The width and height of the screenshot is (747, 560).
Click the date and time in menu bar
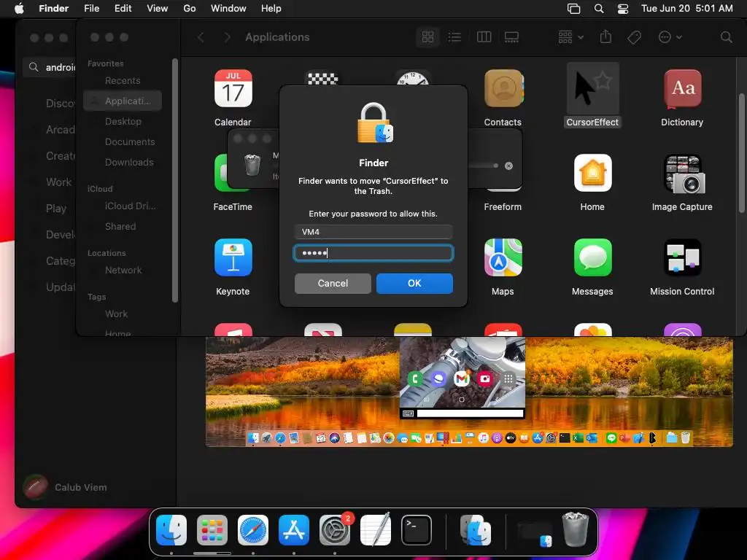(x=687, y=9)
